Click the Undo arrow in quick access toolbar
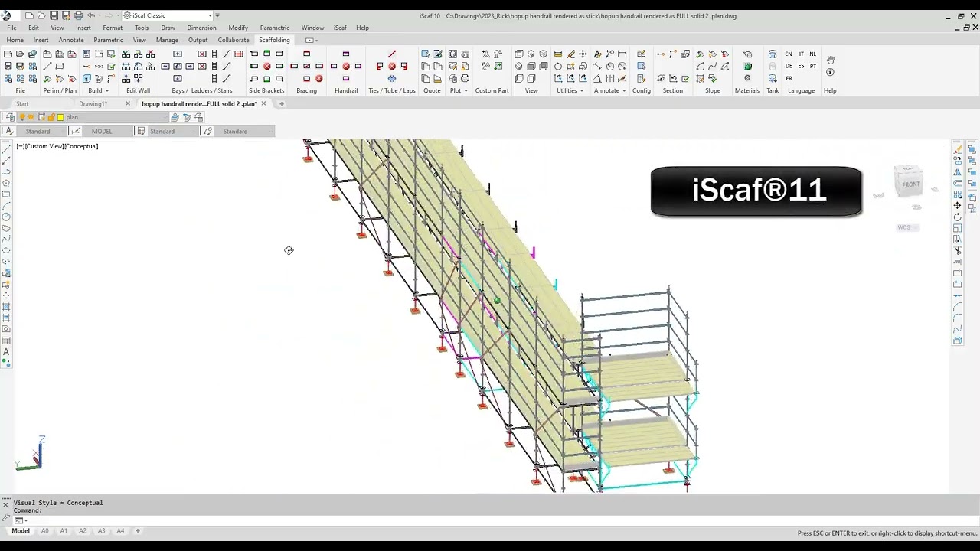This screenshot has height=551, width=980. 91,15
